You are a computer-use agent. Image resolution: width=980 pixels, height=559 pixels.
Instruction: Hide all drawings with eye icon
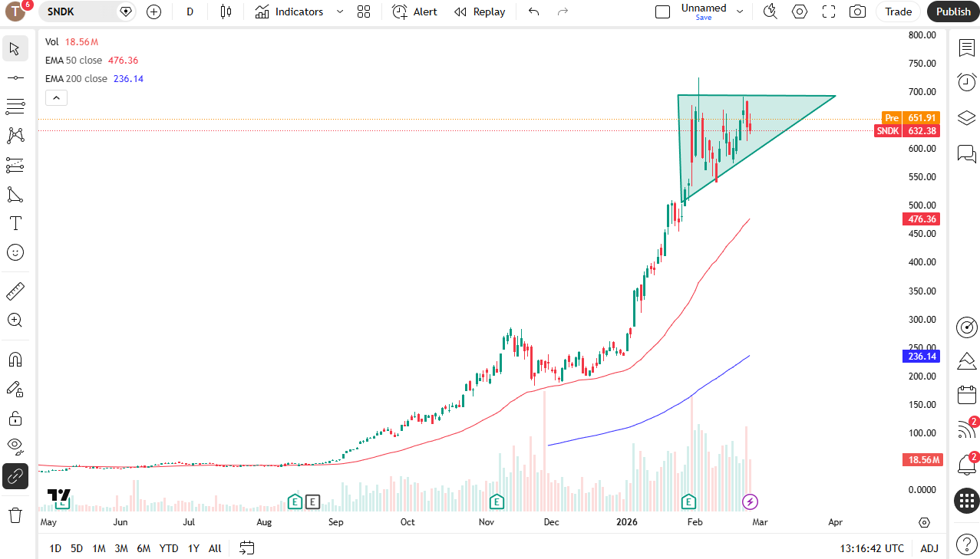pos(15,447)
